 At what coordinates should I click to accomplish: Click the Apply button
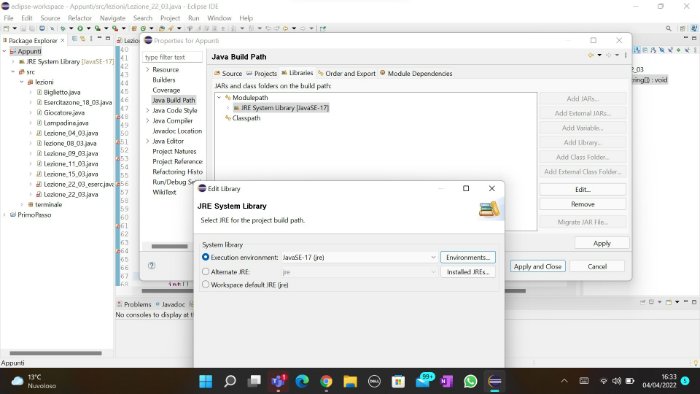click(602, 243)
